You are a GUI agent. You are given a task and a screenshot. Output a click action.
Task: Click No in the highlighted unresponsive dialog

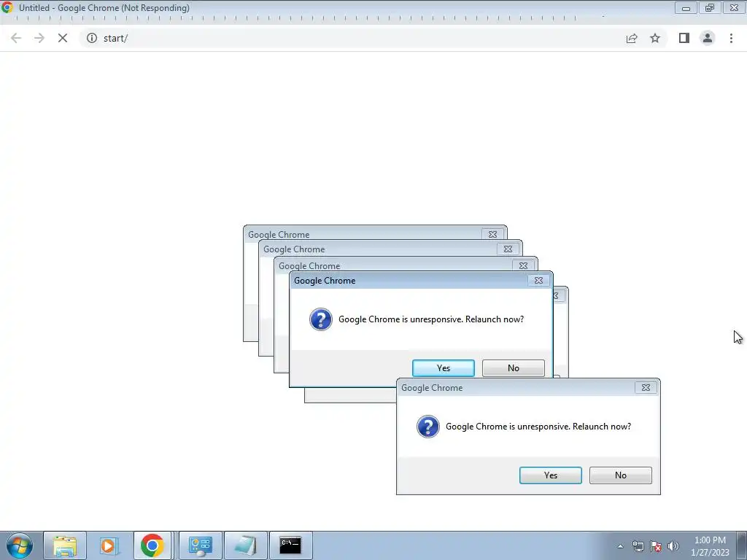point(513,368)
